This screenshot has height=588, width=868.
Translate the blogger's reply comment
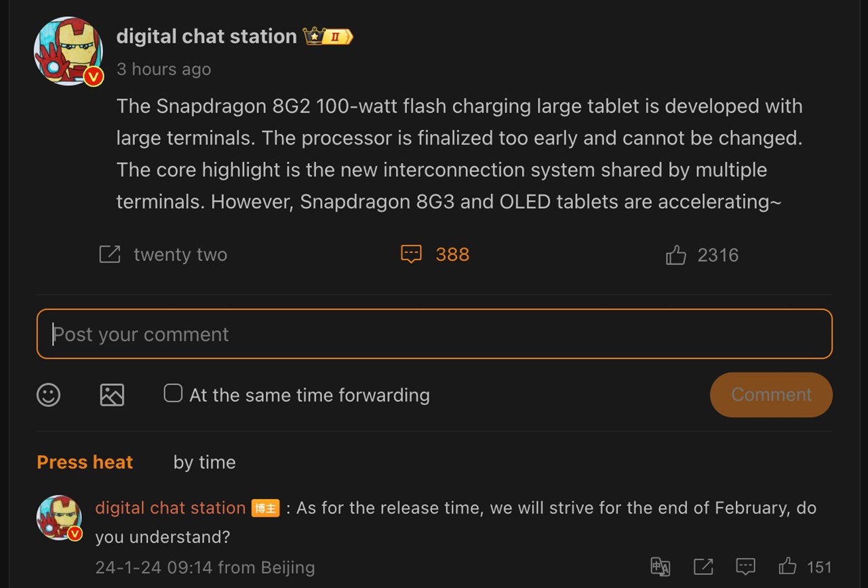tap(660, 567)
